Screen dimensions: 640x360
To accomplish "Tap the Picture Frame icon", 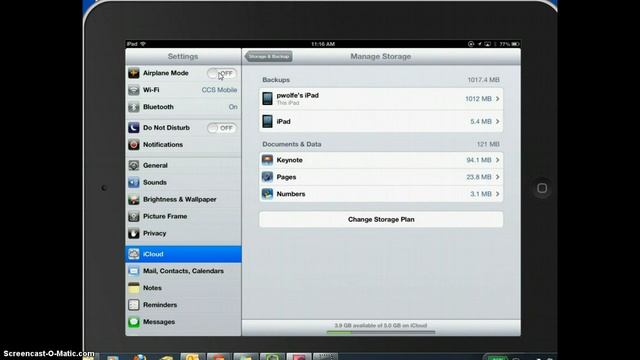I will click(x=133, y=216).
